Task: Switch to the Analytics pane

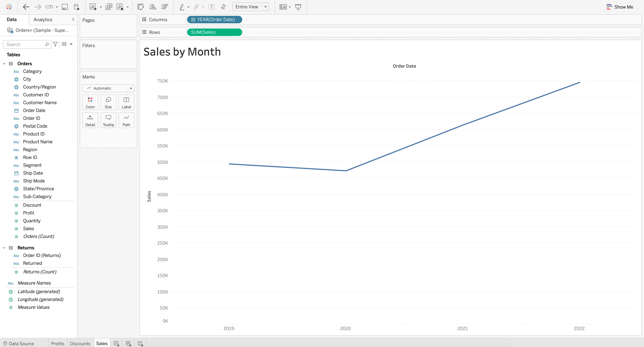Action: coord(42,20)
